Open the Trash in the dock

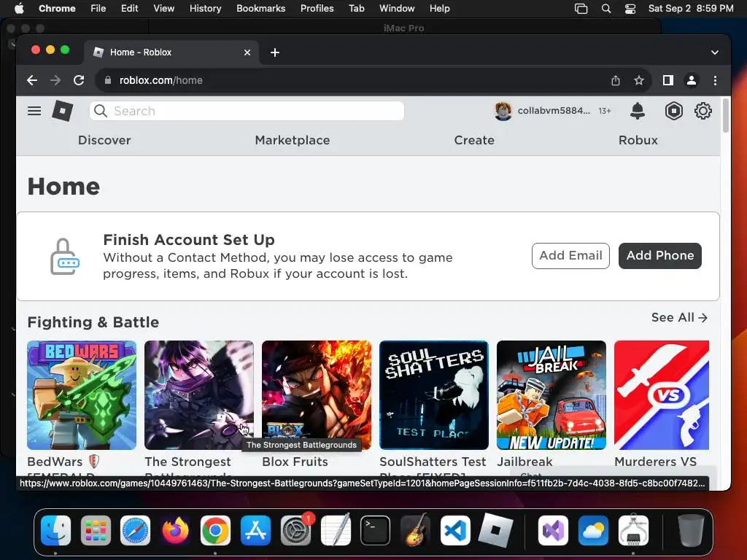691,531
